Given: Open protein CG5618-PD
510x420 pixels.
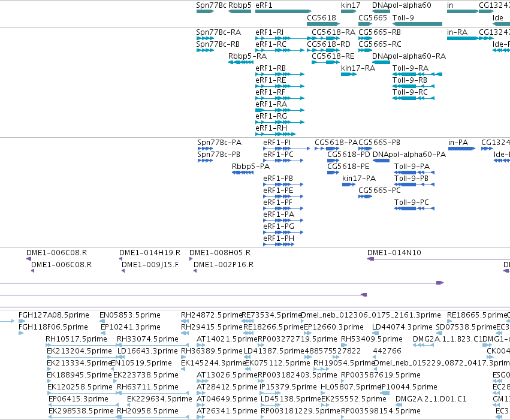Looking at the screenshot, I should click(x=348, y=155).
